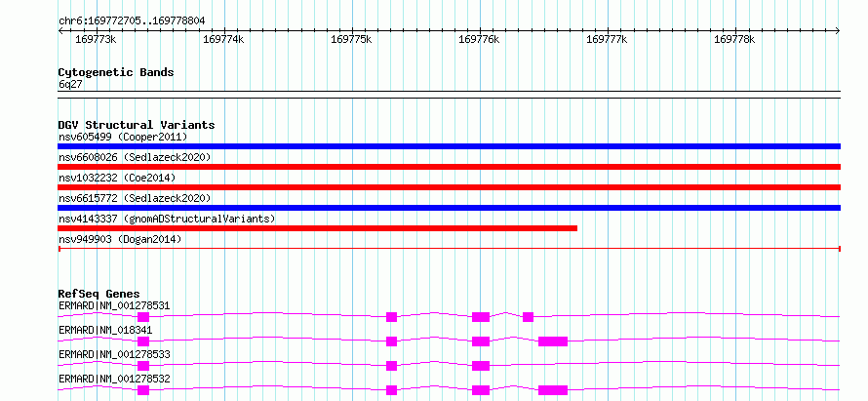The height and width of the screenshot is (401, 868).
Task: Click the last exon of NM_001278533
Action: (481, 366)
